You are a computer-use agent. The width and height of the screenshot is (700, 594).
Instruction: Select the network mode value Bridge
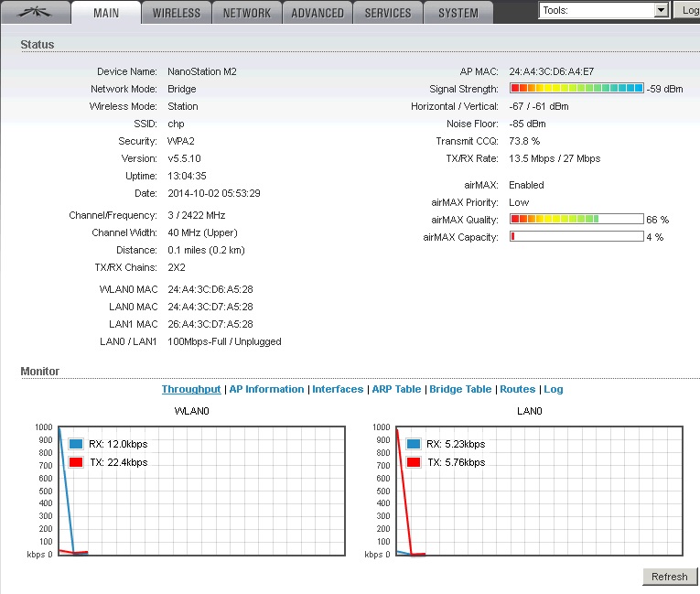(182, 89)
